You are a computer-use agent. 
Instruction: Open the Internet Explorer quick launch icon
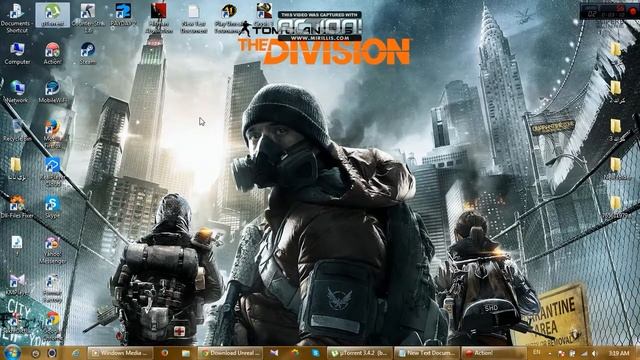76,353
